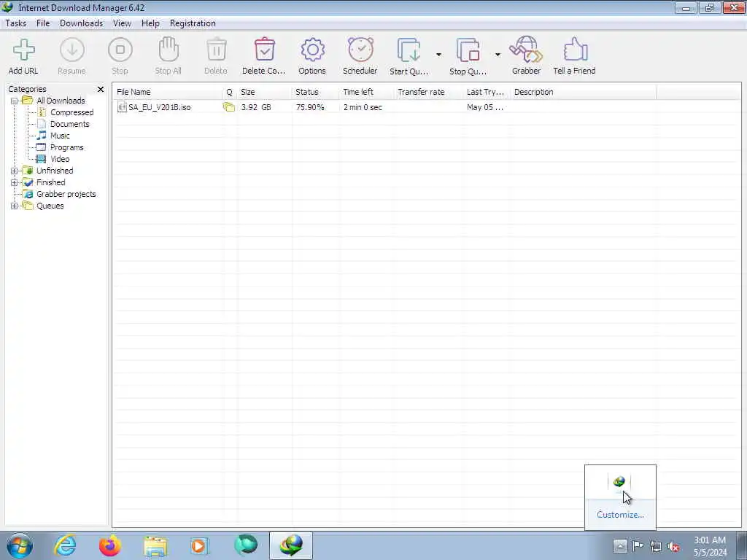Image resolution: width=747 pixels, height=560 pixels.
Task: Select Grabber projects in tree
Action: (x=66, y=194)
